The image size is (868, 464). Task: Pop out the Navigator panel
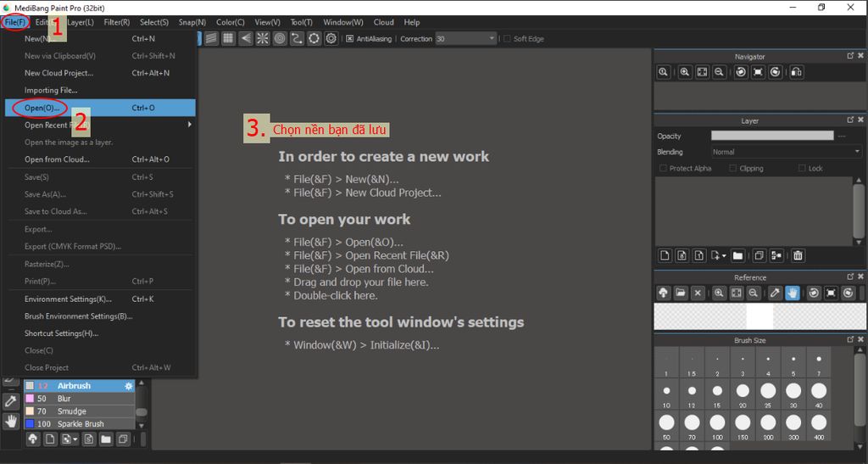click(850, 56)
